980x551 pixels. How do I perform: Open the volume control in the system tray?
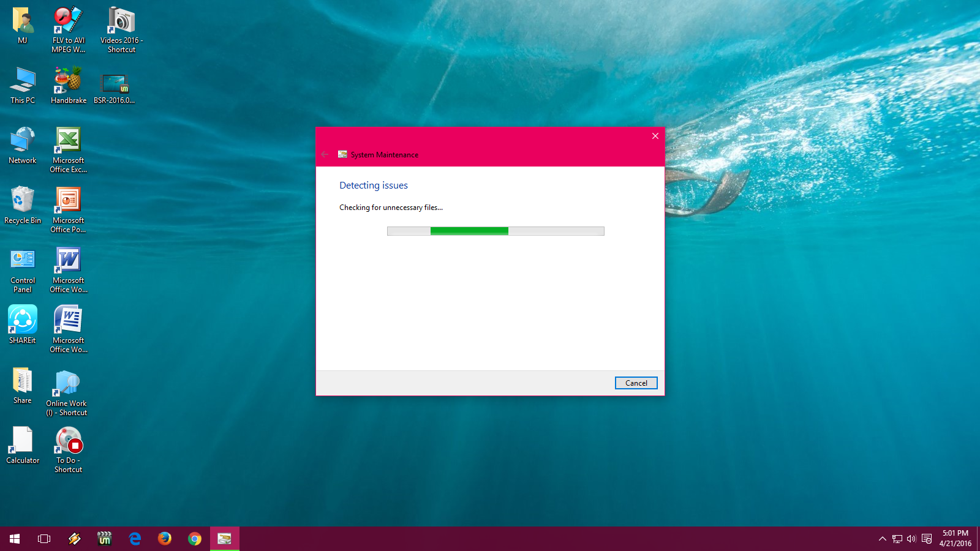[x=912, y=539]
